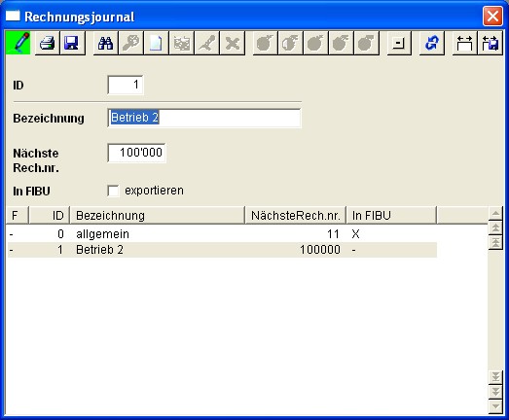Click the new blank document icon
The height and width of the screenshot is (420, 509).
[156, 43]
